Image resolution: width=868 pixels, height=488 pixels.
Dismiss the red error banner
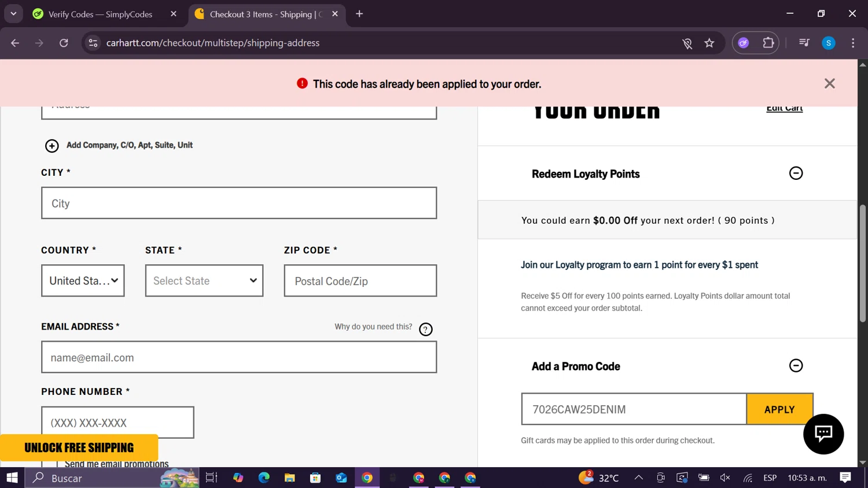(x=829, y=84)
